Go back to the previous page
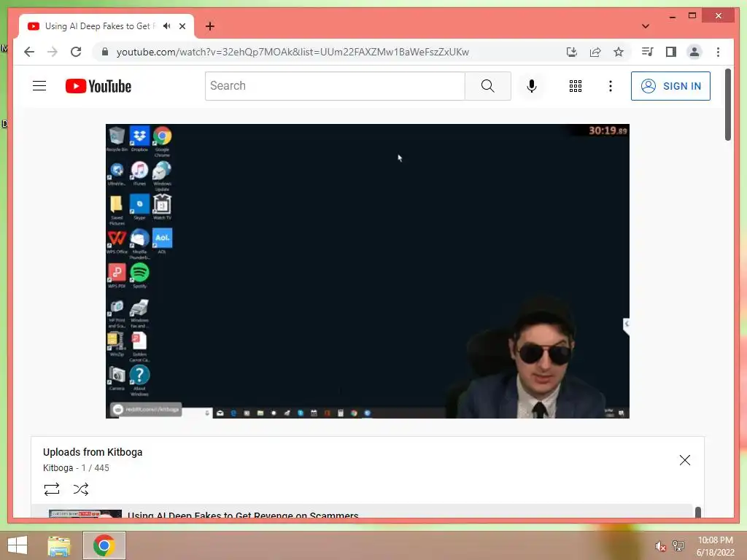The height and width of the screenshot is (560, 747). point(29,52)
